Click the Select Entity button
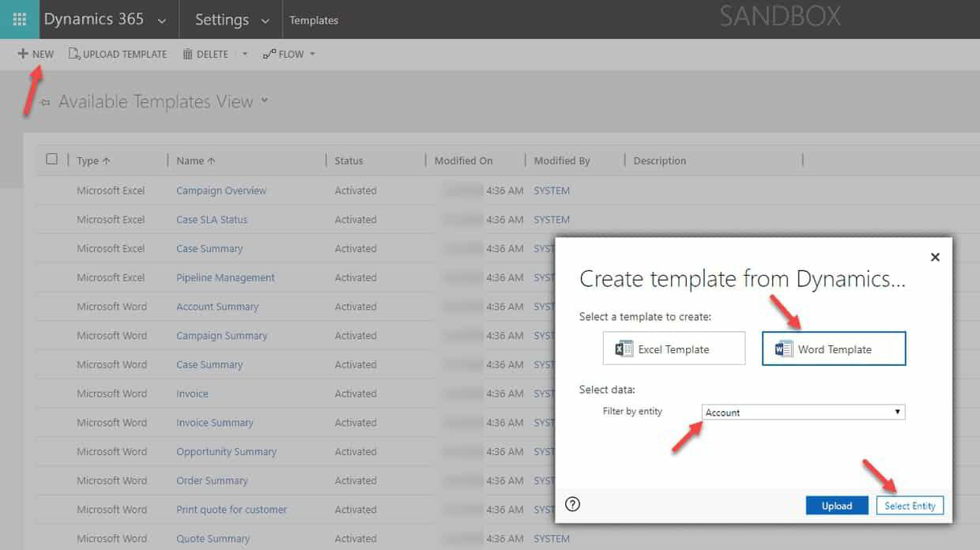This screenshot has height=550, width=980. tap(910, 504)
